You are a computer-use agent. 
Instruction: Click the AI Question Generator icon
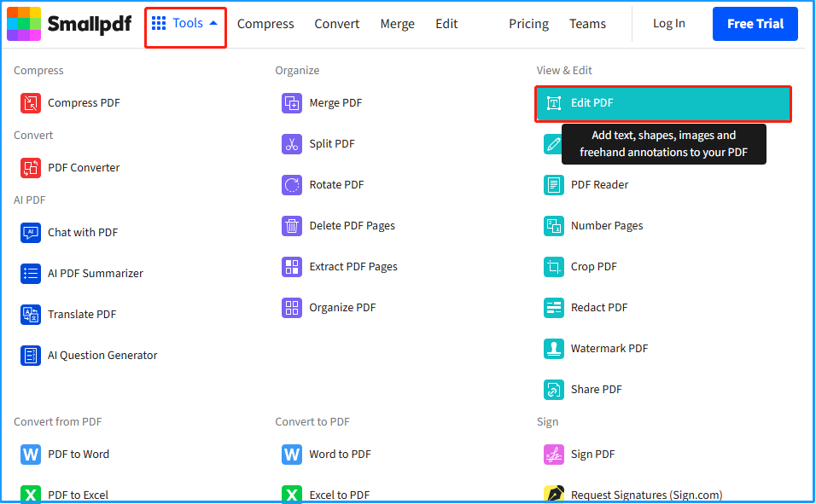click(x=31, y=356)
